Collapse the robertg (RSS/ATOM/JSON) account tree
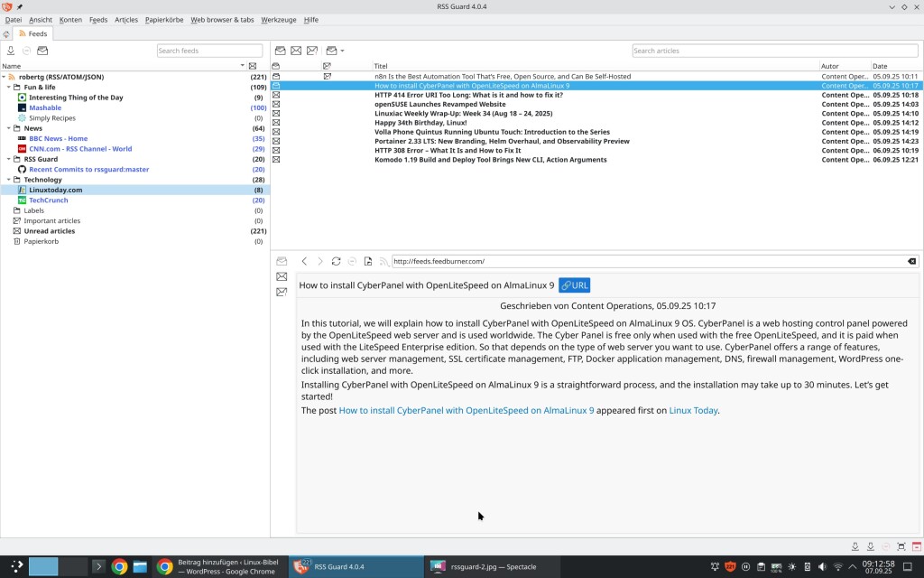 (x=4, y=77)
